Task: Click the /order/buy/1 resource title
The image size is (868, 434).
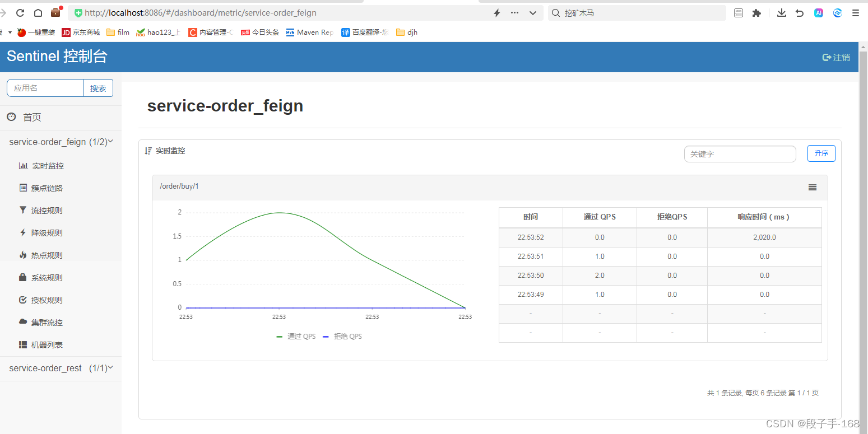Action: point(179,186)
